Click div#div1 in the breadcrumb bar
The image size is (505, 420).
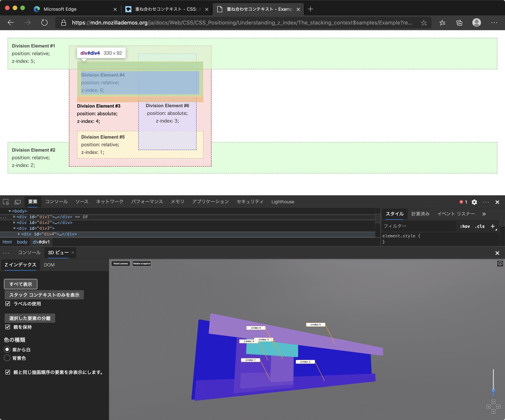41,242
